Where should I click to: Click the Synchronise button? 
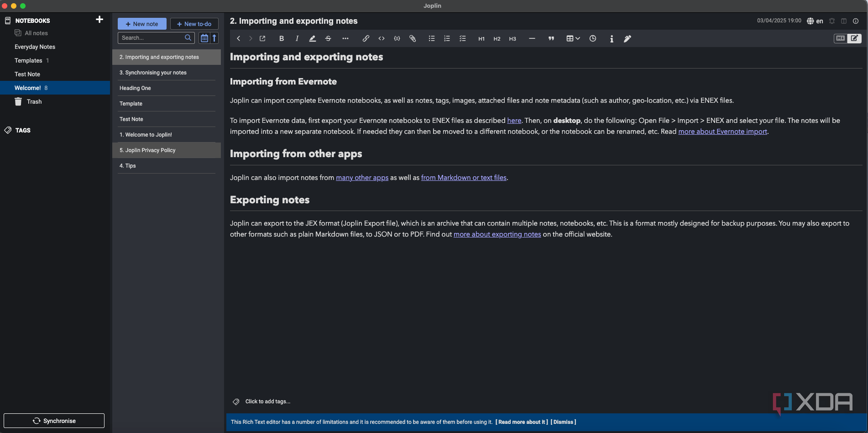[x=54, y=421]
